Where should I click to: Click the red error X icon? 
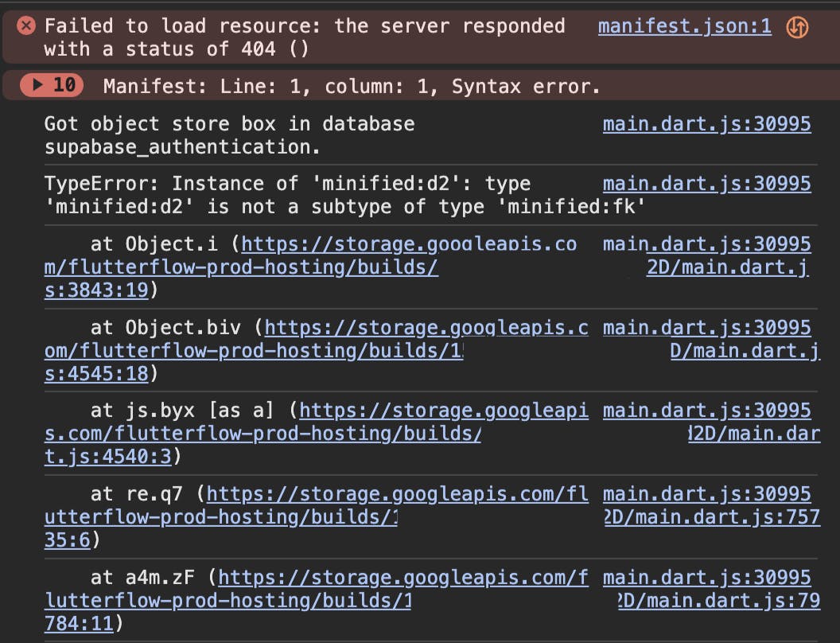[x=26, y=26]
